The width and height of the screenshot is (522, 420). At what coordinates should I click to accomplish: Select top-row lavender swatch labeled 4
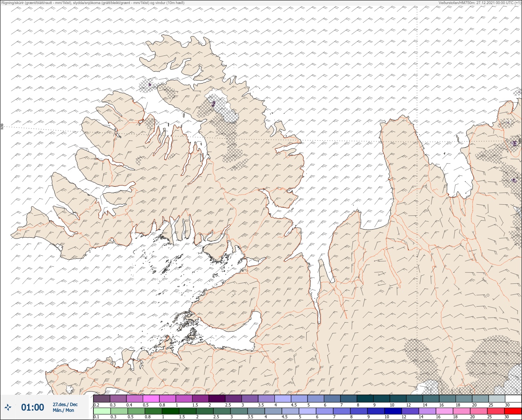click(283, 398)
